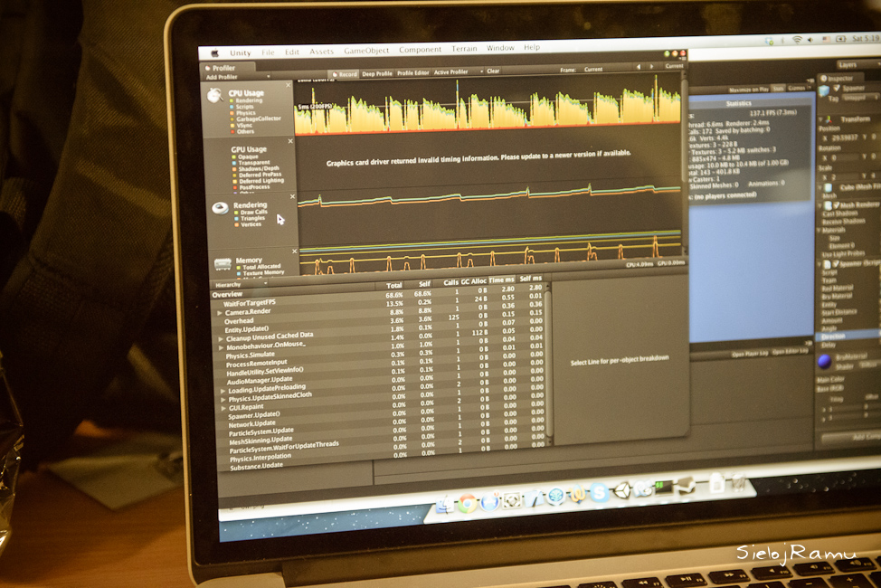Toggle Profile Editor mode

point(413,73)
